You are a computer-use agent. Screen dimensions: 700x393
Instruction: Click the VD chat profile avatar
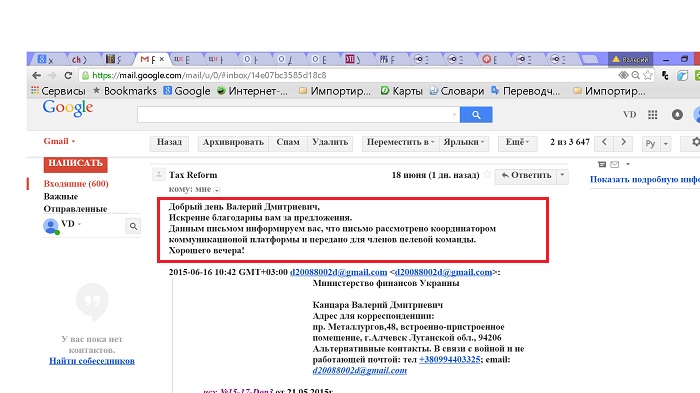(x=51, y=226)
